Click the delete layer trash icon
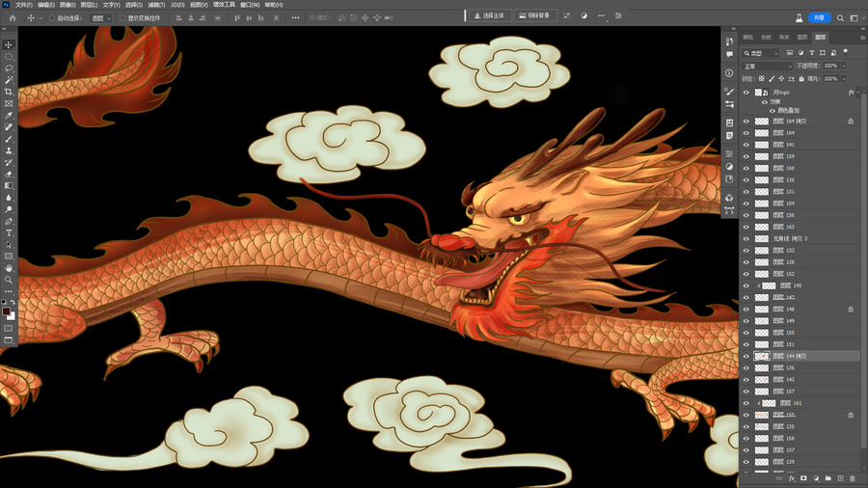This screenshot has width=868, height=488. click(x=853, y=478)
